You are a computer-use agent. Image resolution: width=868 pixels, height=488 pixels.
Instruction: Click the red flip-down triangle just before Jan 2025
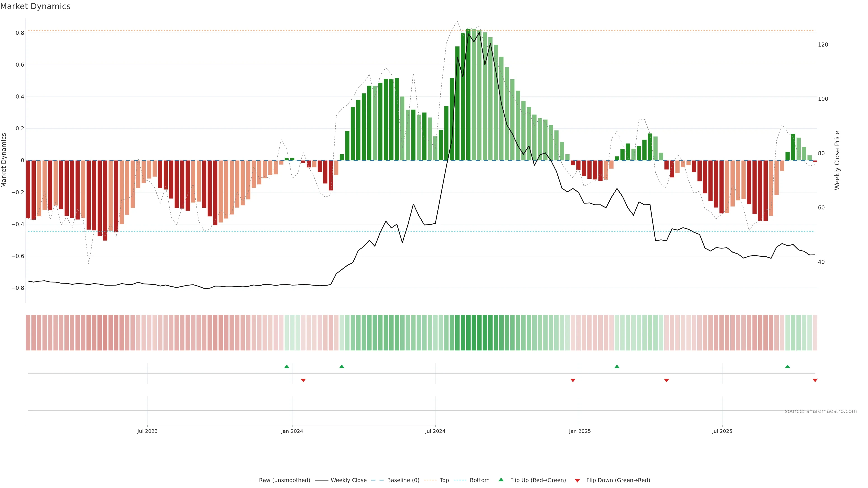[x=573, y=380]
